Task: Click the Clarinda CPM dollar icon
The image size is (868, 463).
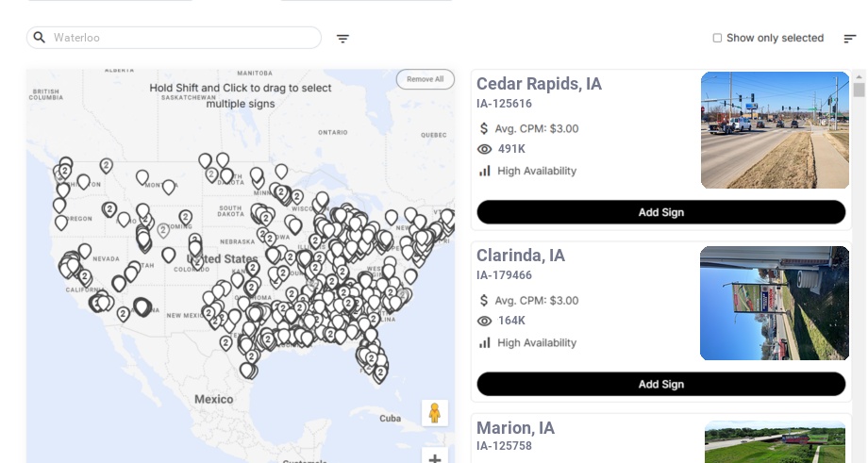Action: [x=485, y=301]
